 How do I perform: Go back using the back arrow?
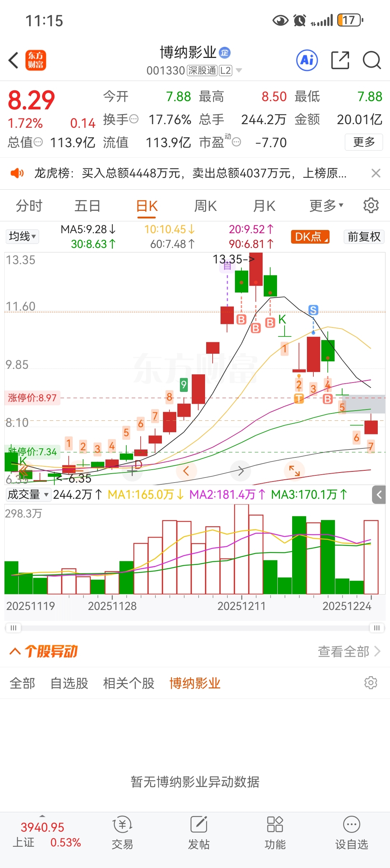[13, 60]
